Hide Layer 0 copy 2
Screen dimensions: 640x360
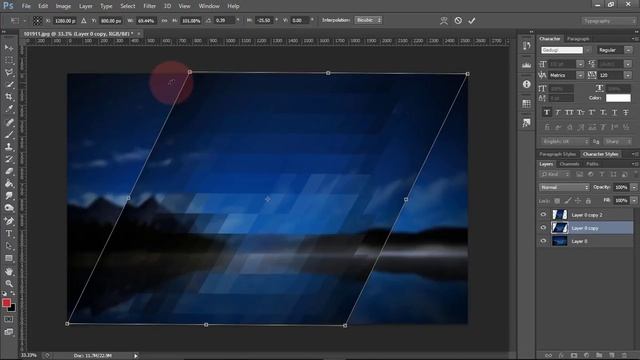click(543, 215)
